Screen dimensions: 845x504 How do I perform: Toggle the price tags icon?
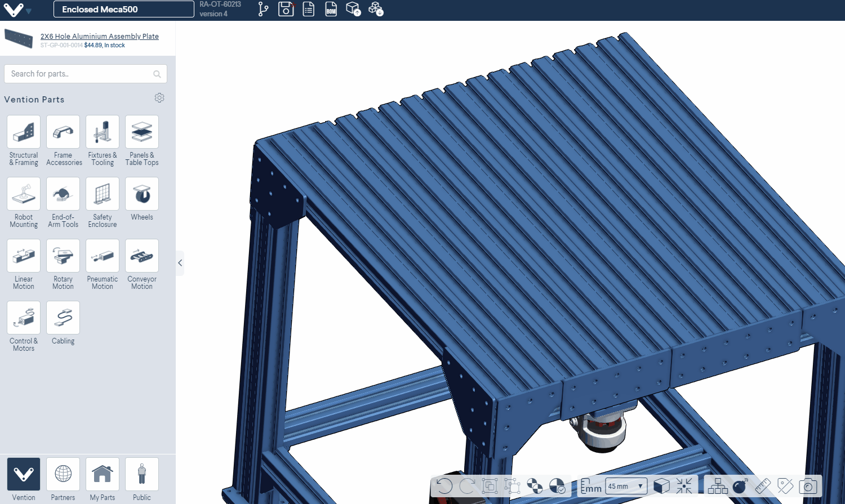[x=785, y=486]
